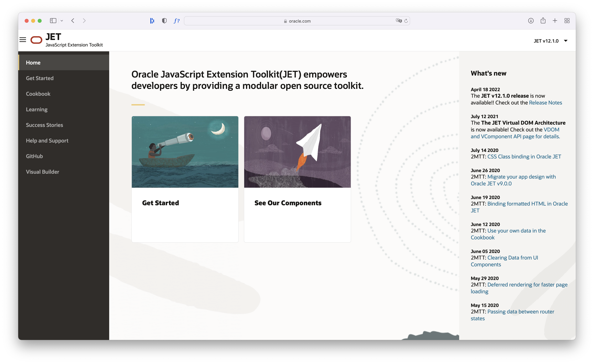
Task: Open a new tab with plus
Action: [555, 21]
